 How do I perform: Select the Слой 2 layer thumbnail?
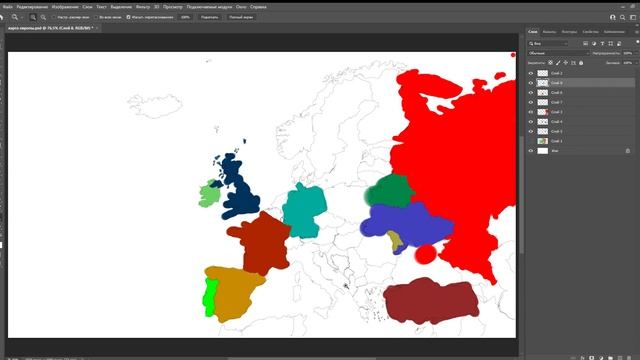point(542,73)
